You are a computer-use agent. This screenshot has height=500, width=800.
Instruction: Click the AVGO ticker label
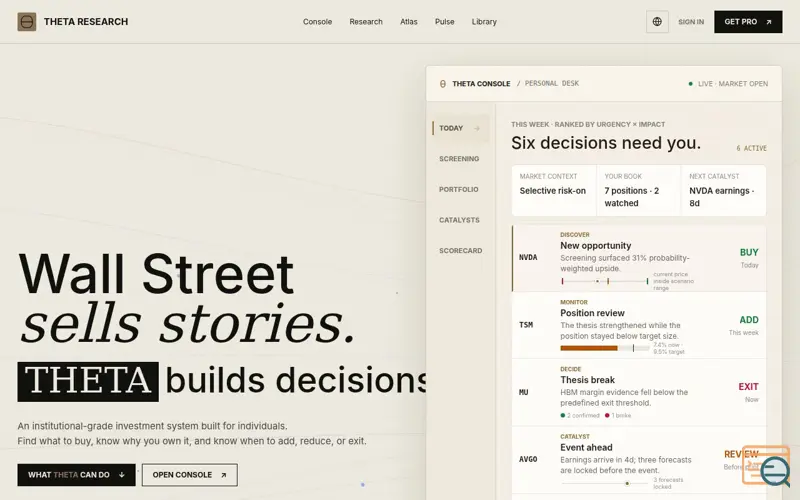point(528,460)
